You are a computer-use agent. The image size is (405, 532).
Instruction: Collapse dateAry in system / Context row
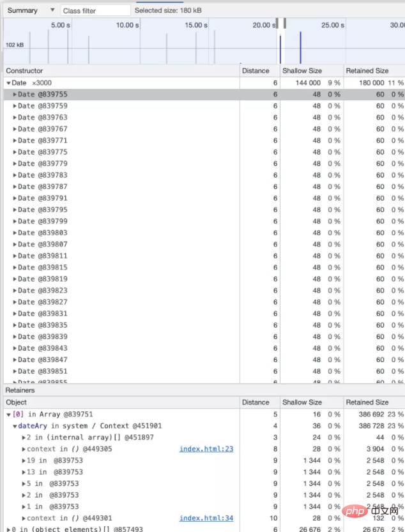(x=15, y=426)
